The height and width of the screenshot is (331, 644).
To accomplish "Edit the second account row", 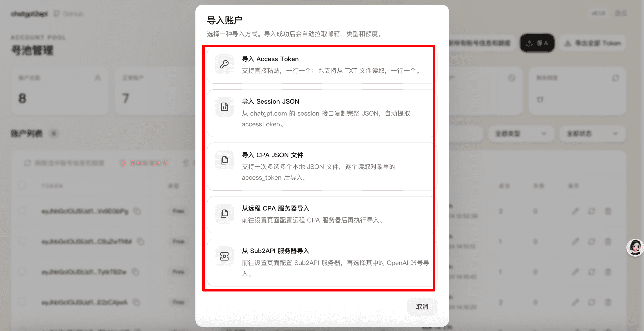I will pos(575,242).
